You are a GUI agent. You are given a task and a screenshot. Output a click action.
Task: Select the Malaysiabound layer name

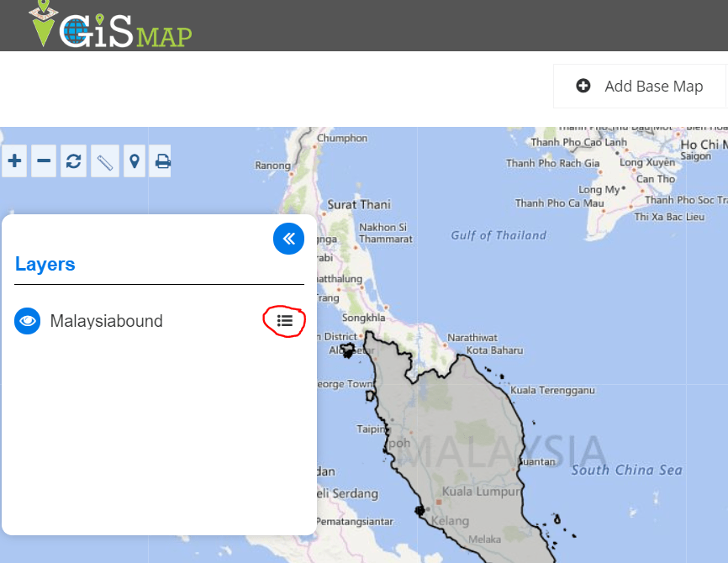106,321
